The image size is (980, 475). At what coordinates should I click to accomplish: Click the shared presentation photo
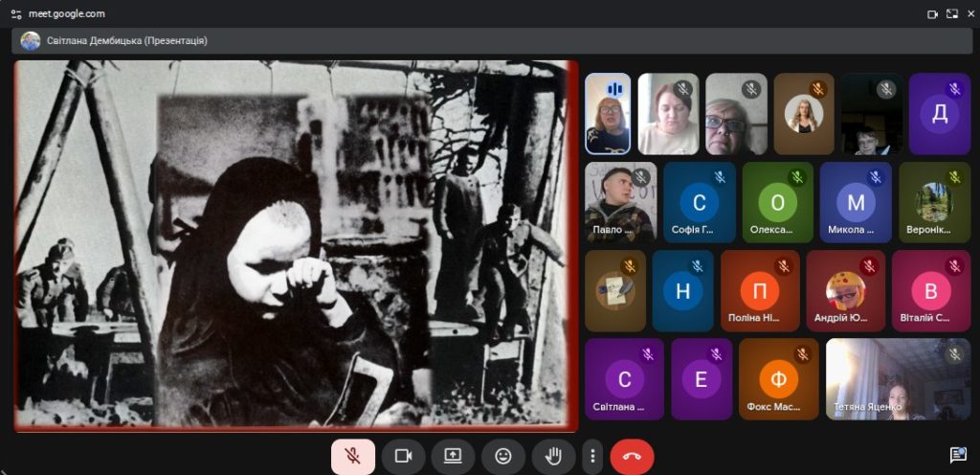pyautogui.click(x=297, y=246)
